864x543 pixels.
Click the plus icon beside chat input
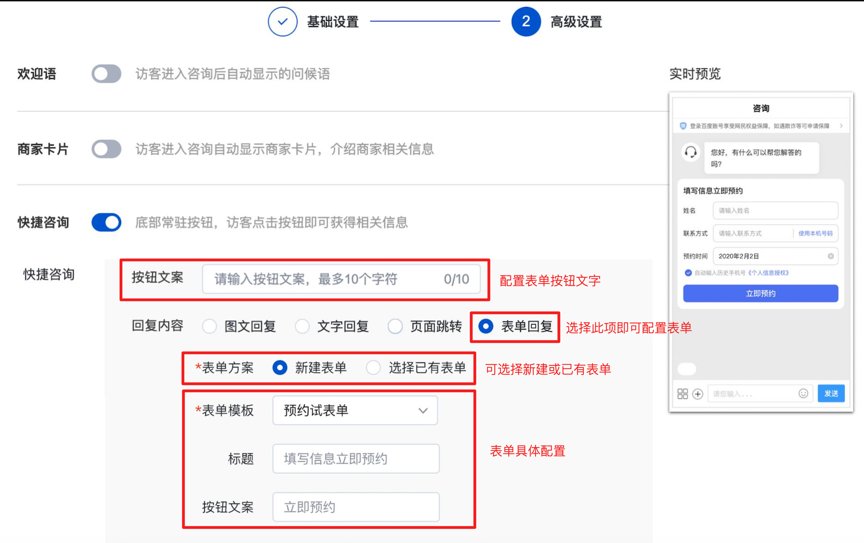point(697,394)
